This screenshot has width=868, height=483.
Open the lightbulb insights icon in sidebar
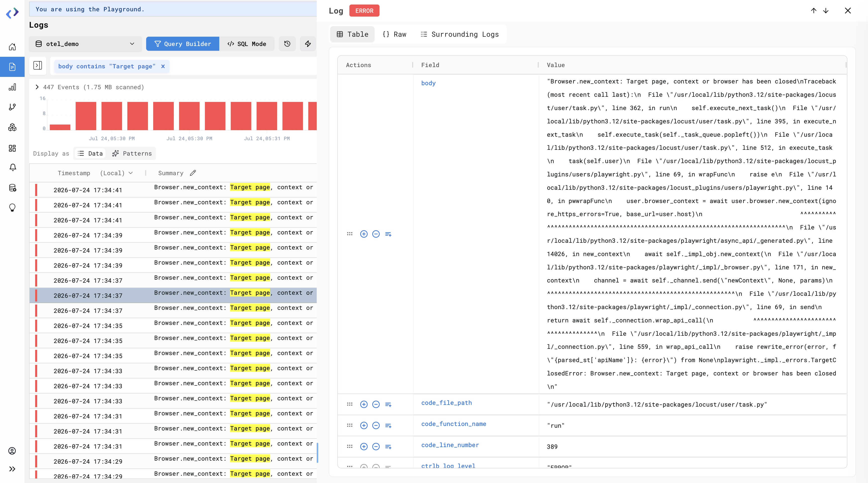[12, 208]
